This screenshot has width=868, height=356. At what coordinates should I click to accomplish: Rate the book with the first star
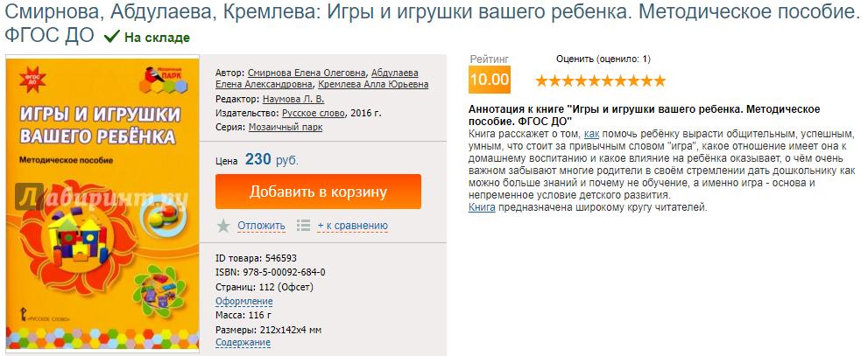[x=541, y=80]
